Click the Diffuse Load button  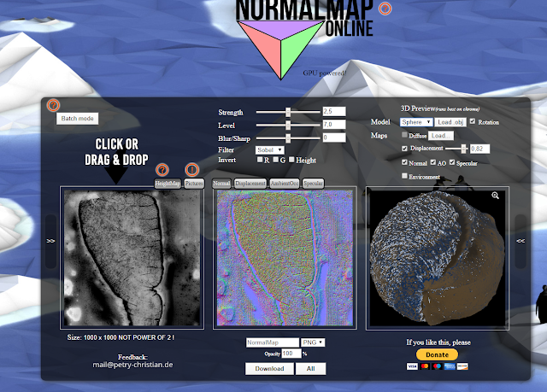(x=441, y=136)
